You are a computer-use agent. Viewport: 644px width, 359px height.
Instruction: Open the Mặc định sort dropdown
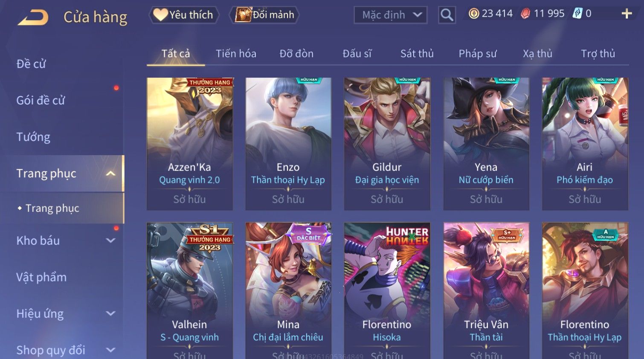tap(390, 15)
